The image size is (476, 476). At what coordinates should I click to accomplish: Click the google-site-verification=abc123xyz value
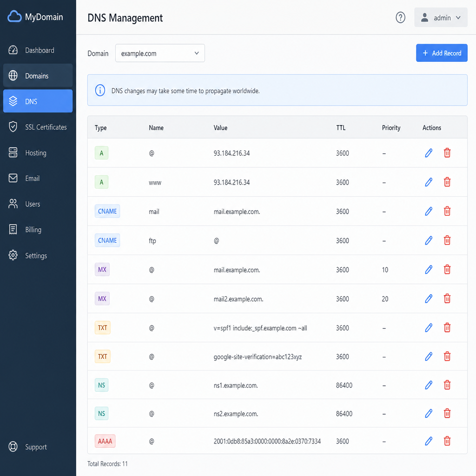pos(258,357)
